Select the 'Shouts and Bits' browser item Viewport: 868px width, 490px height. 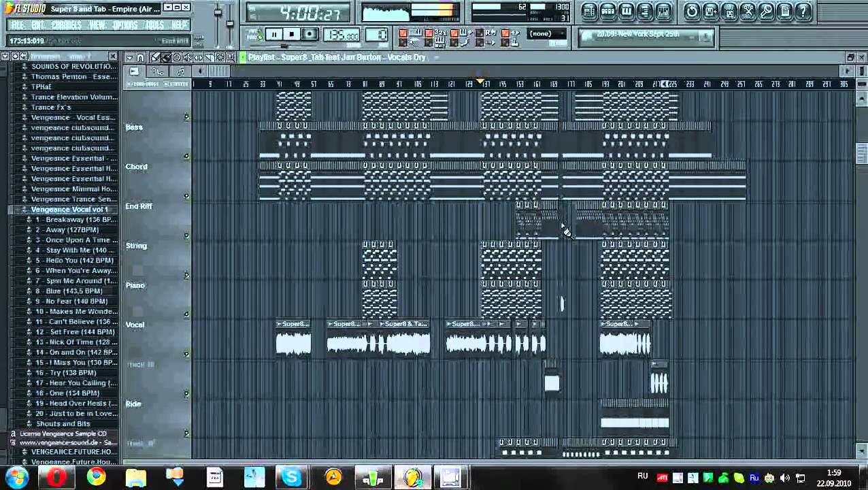tap(63, 424)
